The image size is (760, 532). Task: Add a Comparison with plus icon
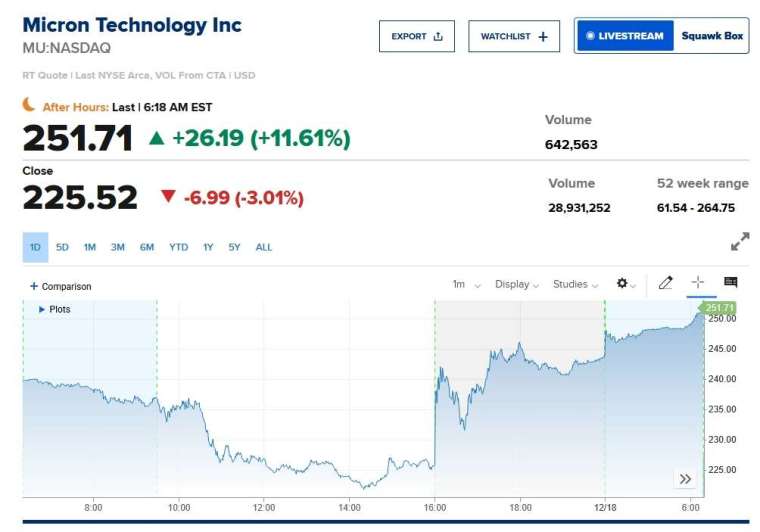[60, 286]
